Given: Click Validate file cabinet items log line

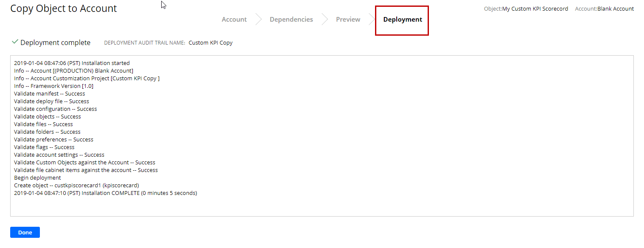Looking at the screenshot, I should (86, 170).
